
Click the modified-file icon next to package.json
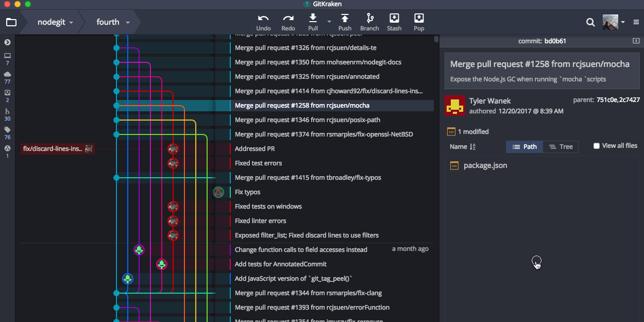tap(454, 165)
